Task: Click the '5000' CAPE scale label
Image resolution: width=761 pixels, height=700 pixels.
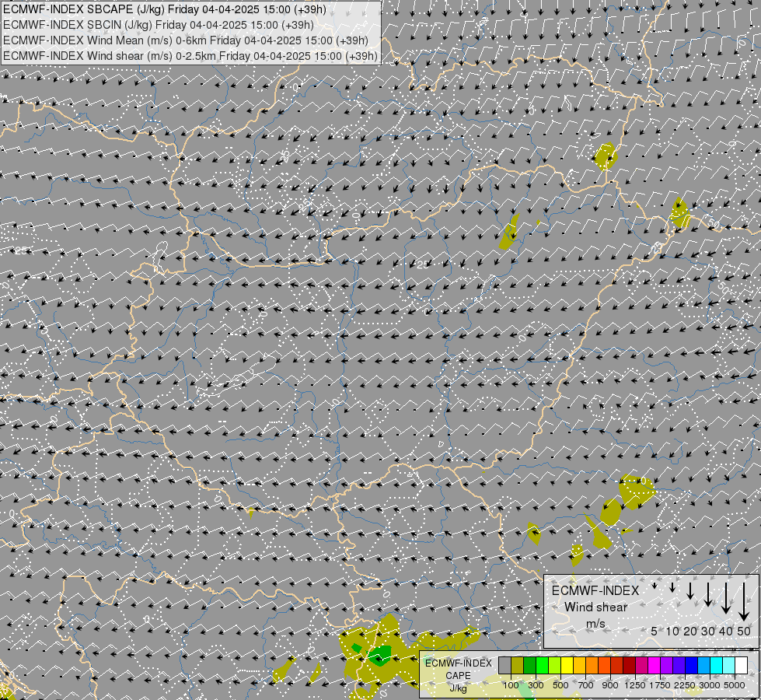Action: point(735,685)
